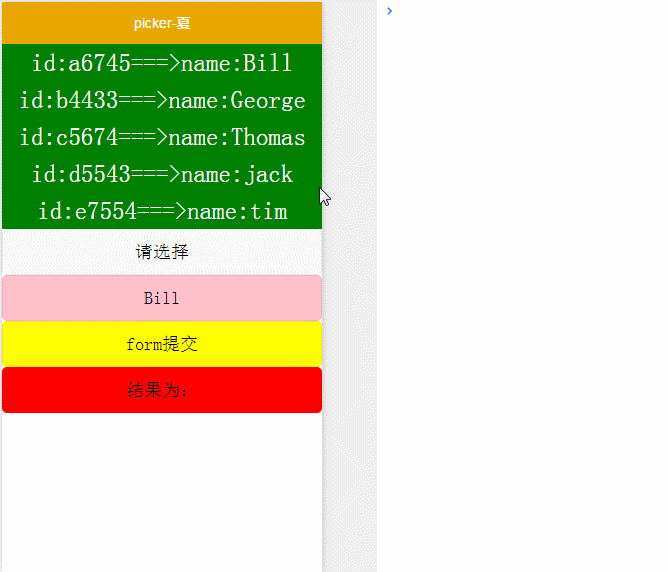This screenshot has height=572, width=668.
Task: Click the red 结果为 result box
Action: click(x=162, y=390)
